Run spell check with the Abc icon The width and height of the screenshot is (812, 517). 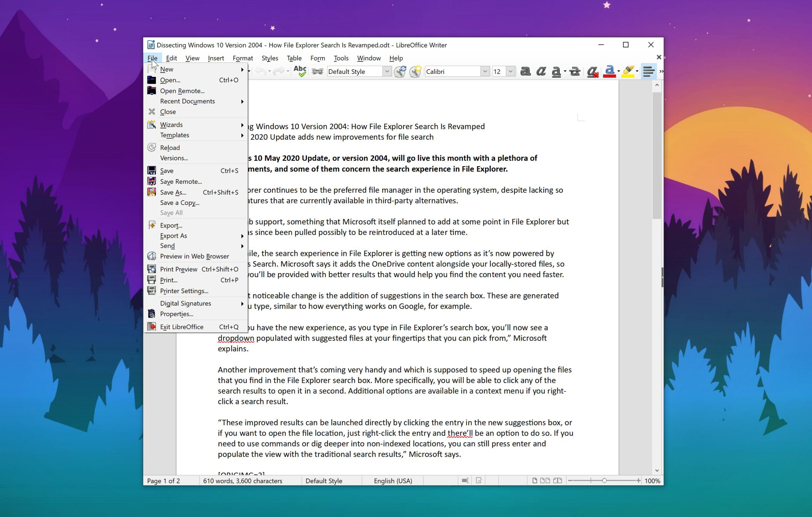(300, 71)
